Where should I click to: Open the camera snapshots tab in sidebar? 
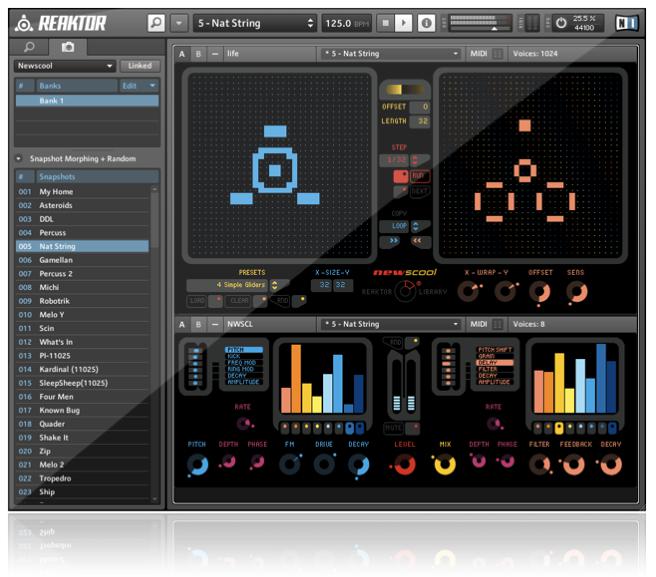(67, 47)
